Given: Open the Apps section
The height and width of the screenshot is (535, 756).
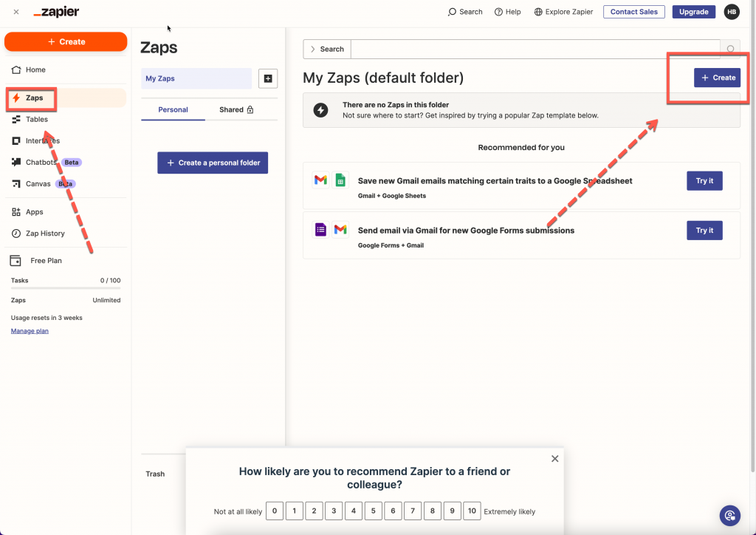Looking at the screenshot, I should coord(34,212).
